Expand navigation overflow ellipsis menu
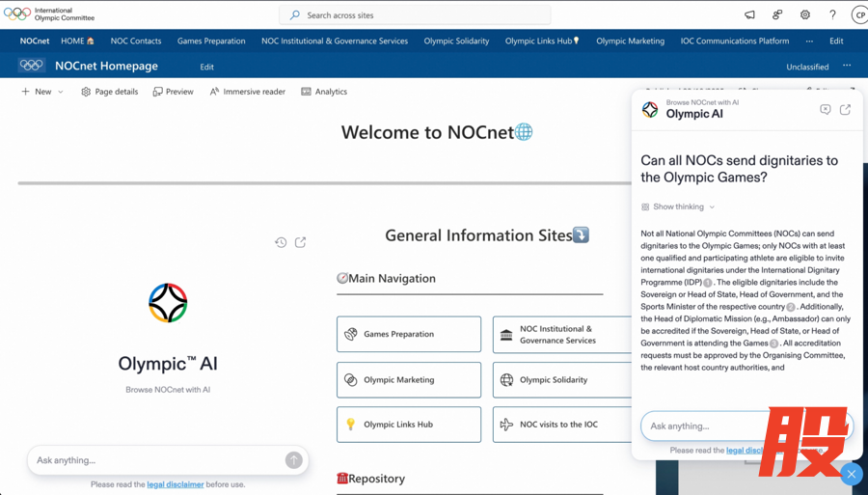868x495 pixels. coord(809,41)
